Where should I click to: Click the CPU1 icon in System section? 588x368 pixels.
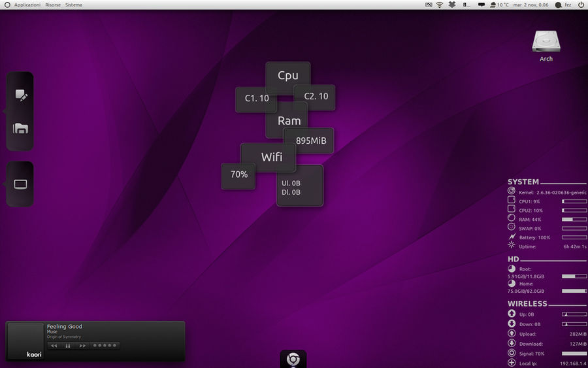pos(511,199)
